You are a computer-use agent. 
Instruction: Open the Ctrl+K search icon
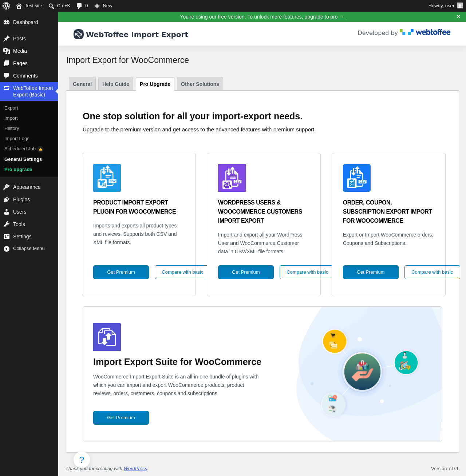click(x=51, y=6)
